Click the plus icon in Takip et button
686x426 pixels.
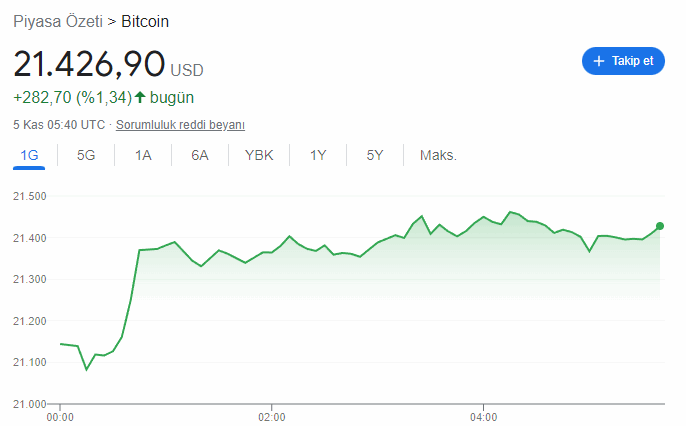tap(598, 61)
